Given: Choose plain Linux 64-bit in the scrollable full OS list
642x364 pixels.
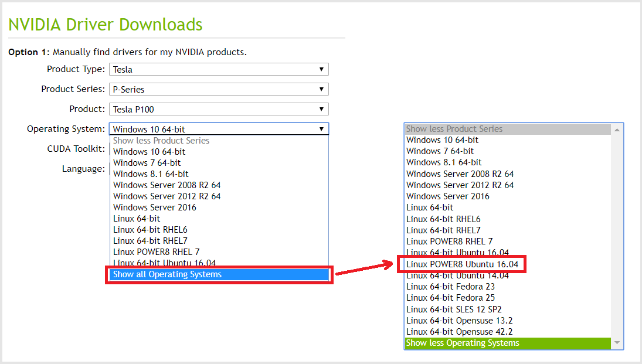Looking at the screenshot, I should [508, 207].
